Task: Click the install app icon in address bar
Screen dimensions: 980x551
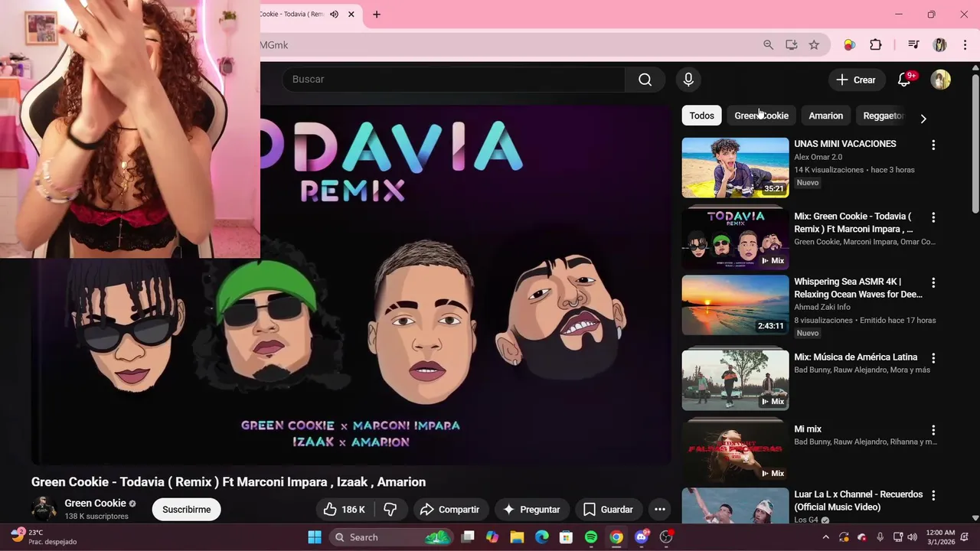Action: click(791, 45)
